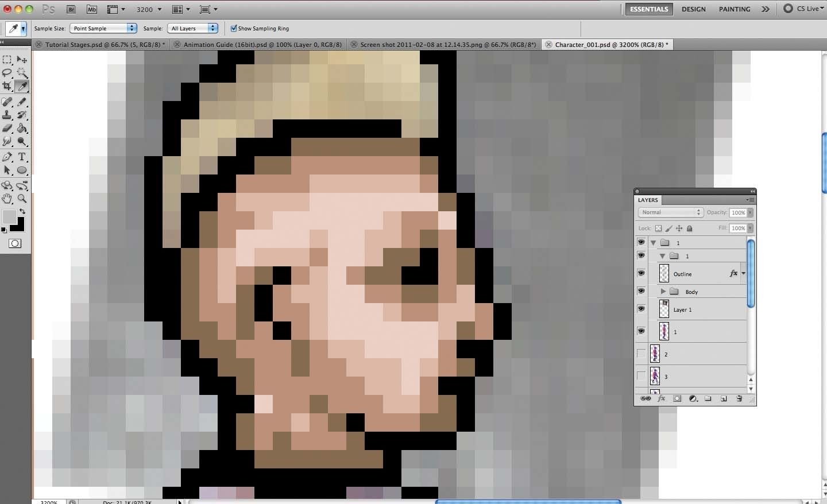
Task: Select the Crop tool
Action: tap(7, 86)
